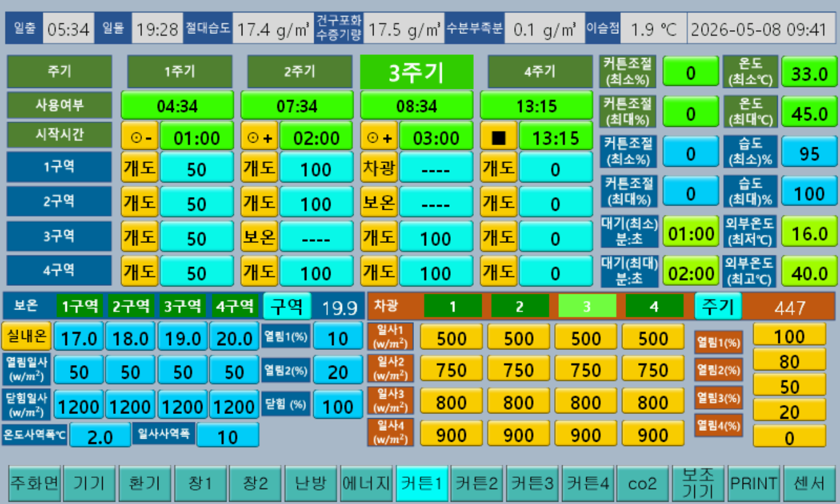The width and height of the screenshot is (840, 504).
Task: Toggle 차광 mode for zone 1 in cycle 3
Action: 380,167
